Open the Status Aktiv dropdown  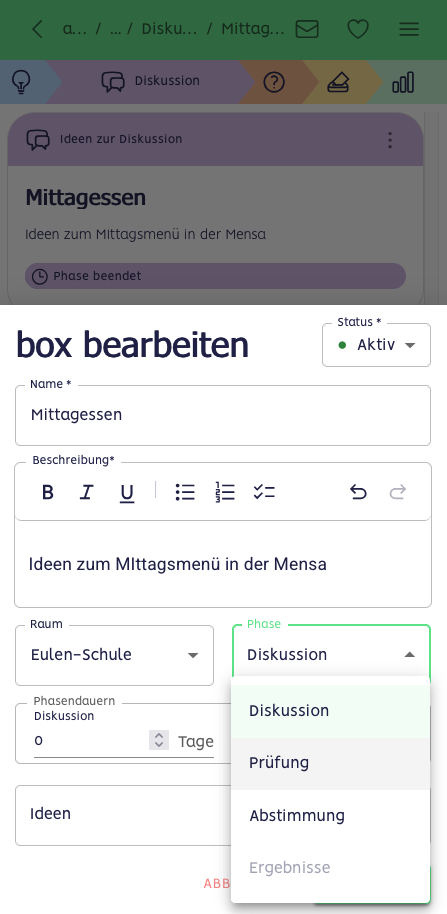click(376, 345)
